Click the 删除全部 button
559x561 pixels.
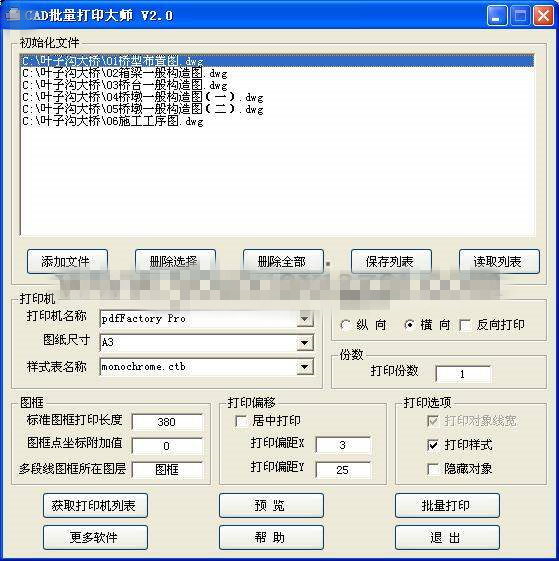tap(283, 262)
